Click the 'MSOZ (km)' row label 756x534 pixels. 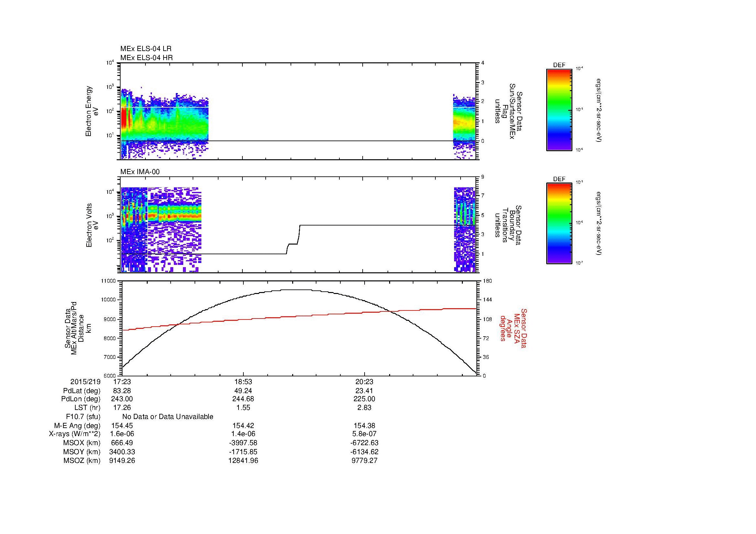click(x=82, y=461)
